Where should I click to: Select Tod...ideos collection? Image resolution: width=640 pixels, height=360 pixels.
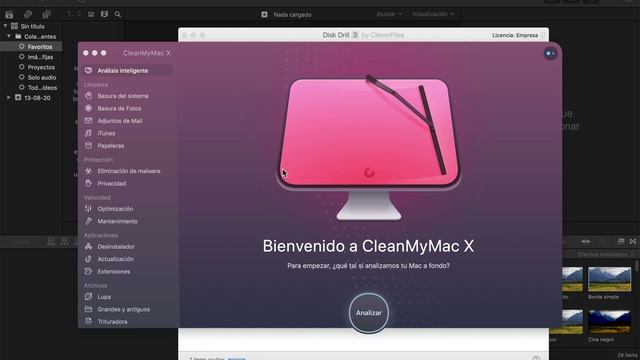click(x=42, y=87)
